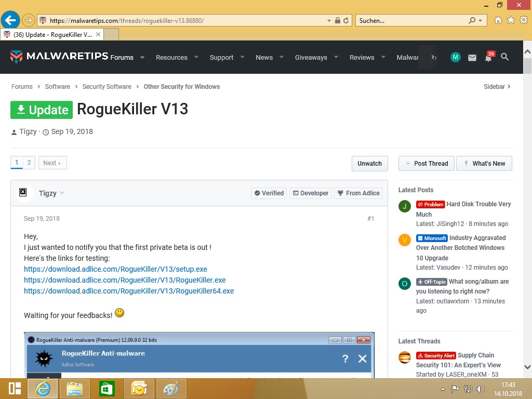The width and height of the screenshot is (532, 399).
Task: Click the MalwareTips logo
Action: 59,56
